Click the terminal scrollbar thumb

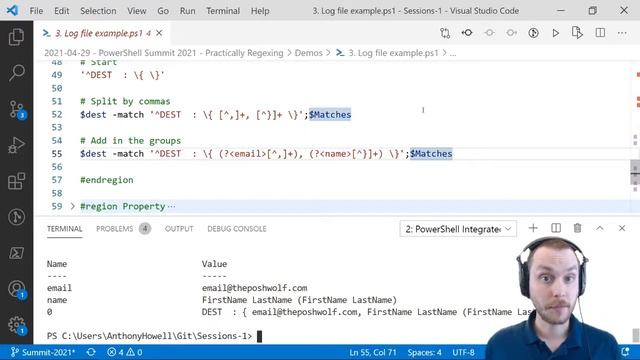(636, 335)
